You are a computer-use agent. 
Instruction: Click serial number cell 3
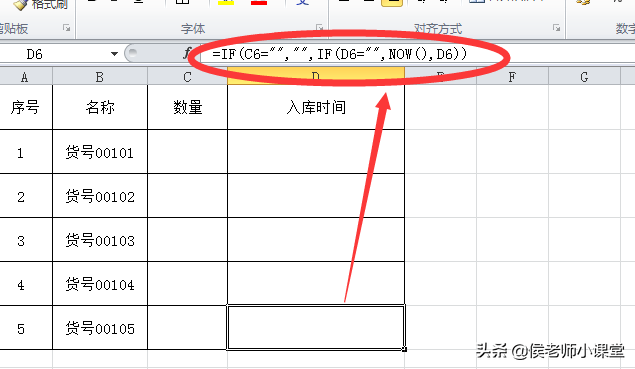coord(25,240)
